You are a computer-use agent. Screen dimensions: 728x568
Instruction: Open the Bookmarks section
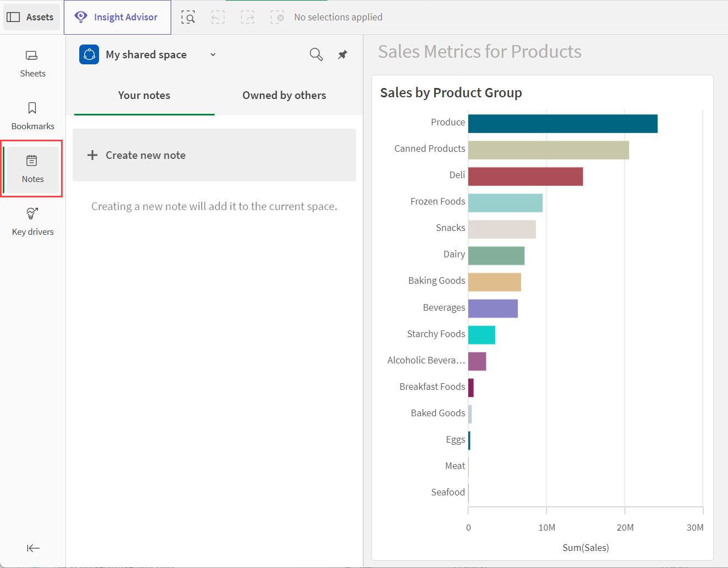click(32, 117)
